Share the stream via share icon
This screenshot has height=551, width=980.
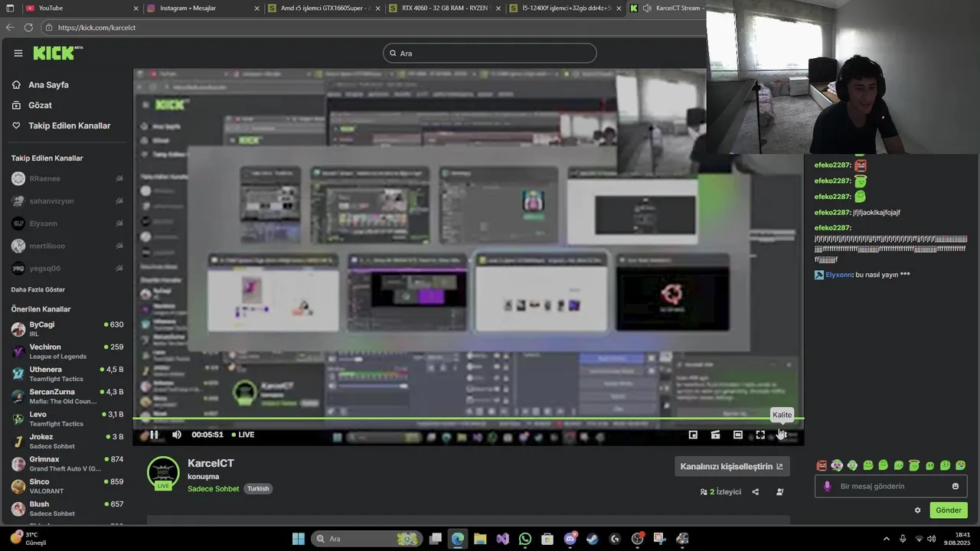pyautogui.click(x=756, y=492)
